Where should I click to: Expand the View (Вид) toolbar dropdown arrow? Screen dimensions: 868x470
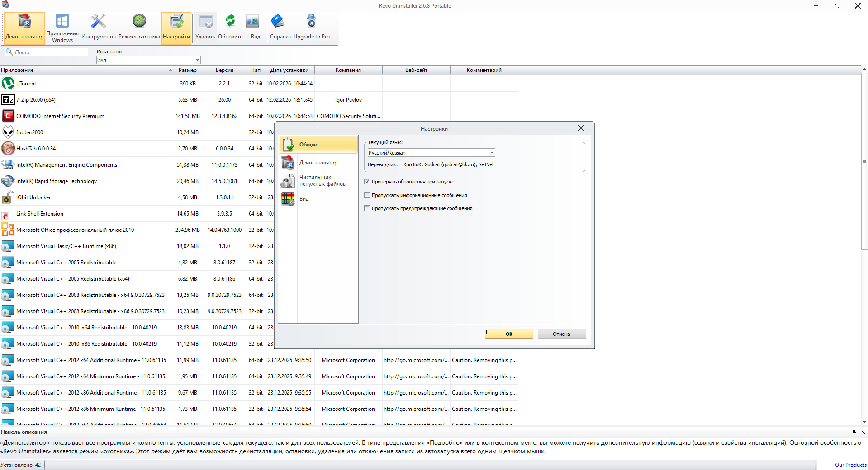coord(263,28)
